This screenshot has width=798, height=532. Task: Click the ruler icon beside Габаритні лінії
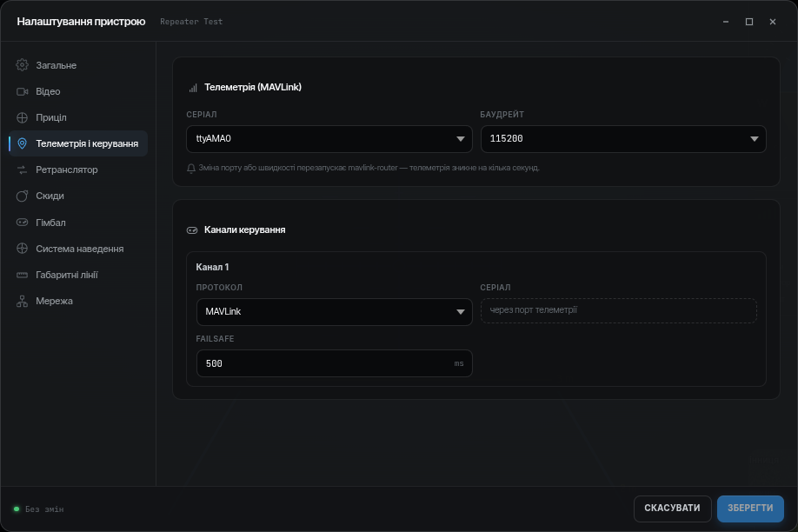[x=22, y=275]
